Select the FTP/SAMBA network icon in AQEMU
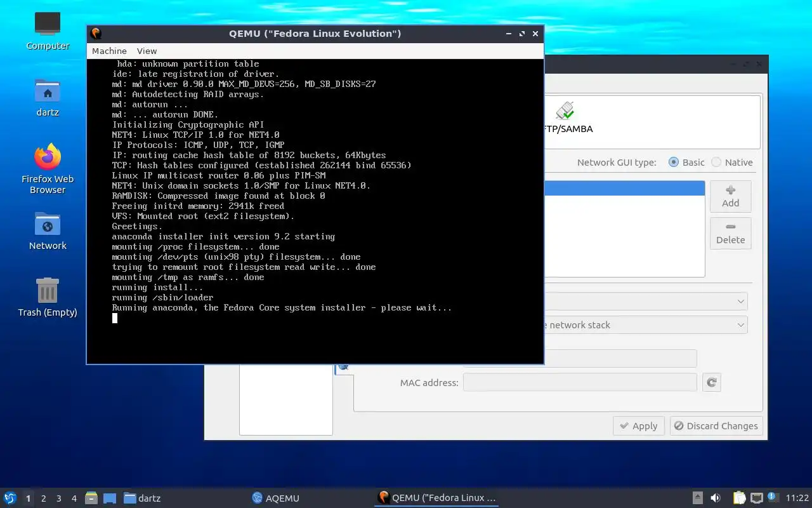 (x=566, y=117)
